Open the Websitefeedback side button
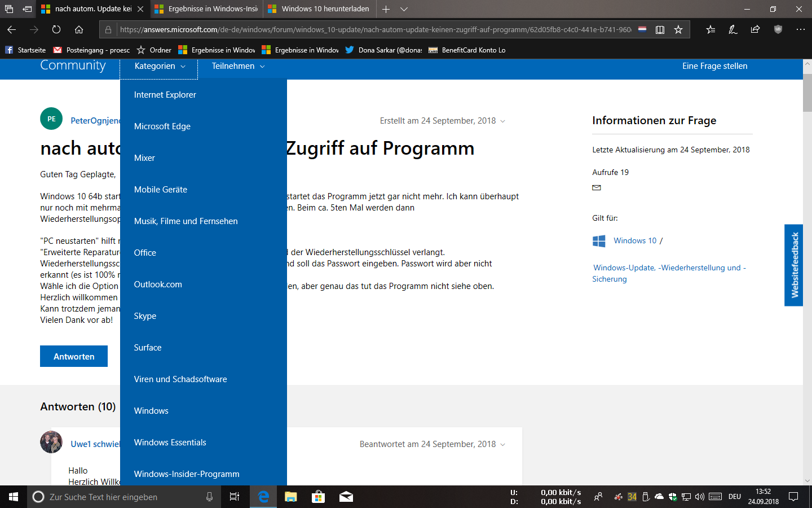Screen dimensions: 812x508 click(793, 265)
